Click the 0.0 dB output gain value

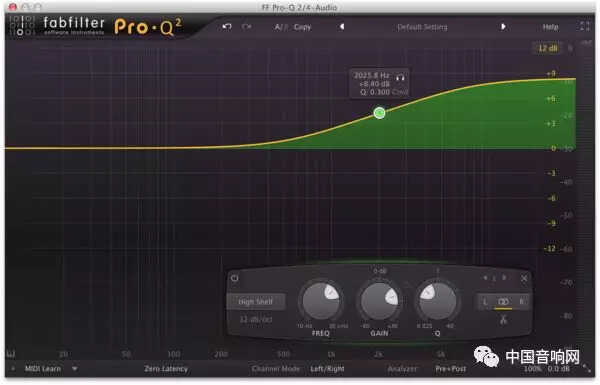pos(559,369)
